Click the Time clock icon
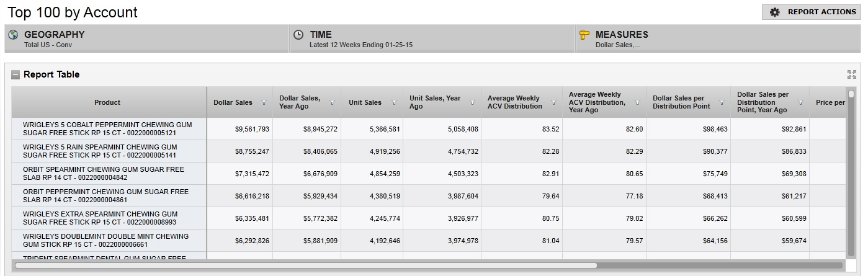This screenshot has width=868, height=276. point(298,35)
